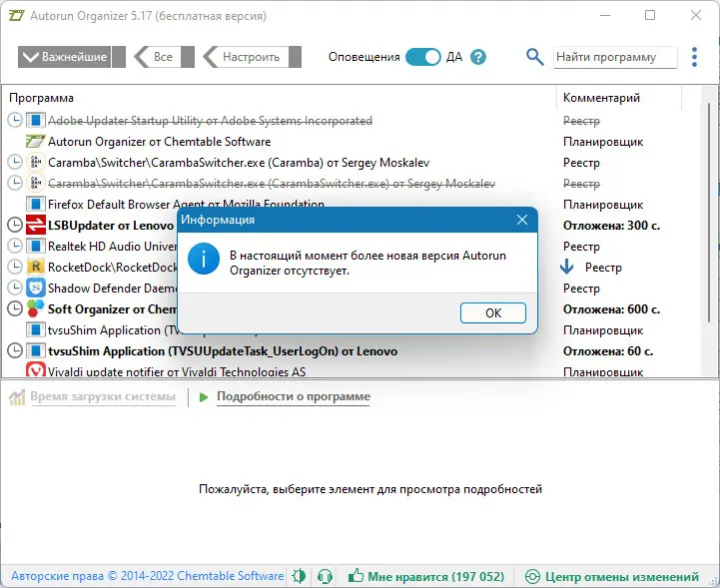Image resolution: width=720 pixels, height=588 pixels.
Task: Click the clock icon beside Adobe Updater
Action: 15,121
